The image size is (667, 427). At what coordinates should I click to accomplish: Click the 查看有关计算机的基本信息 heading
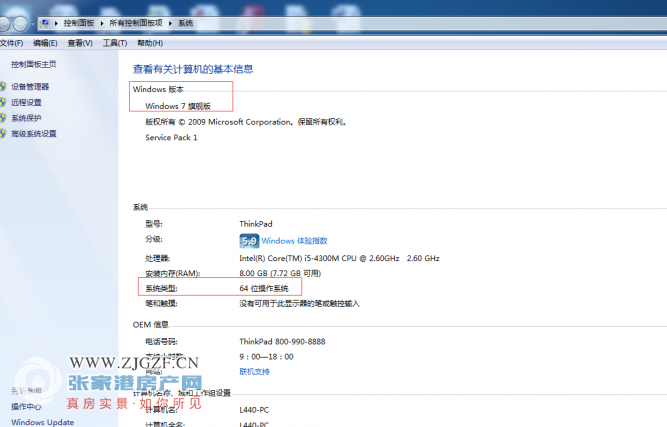tap(193, 69)
